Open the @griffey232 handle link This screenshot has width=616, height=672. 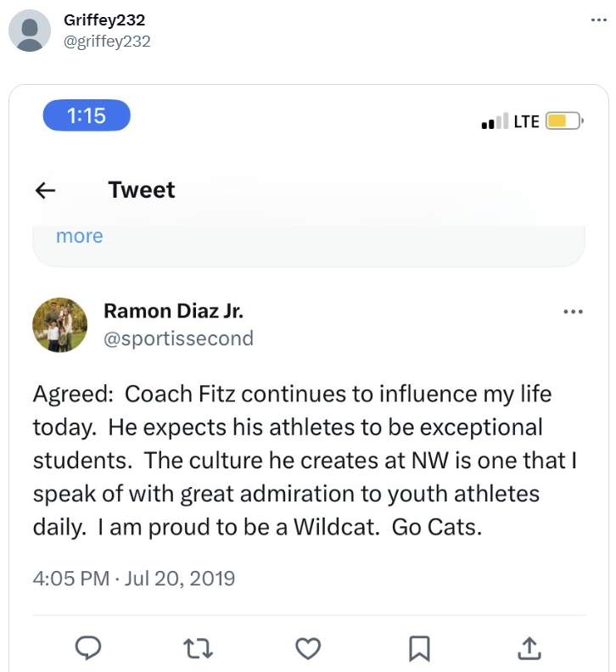point(107,41)
